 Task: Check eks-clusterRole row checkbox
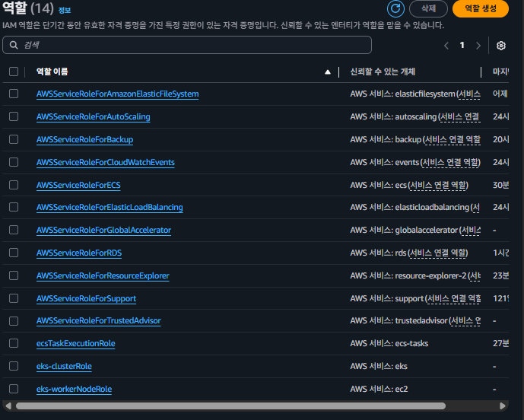(x=14, y=366)
